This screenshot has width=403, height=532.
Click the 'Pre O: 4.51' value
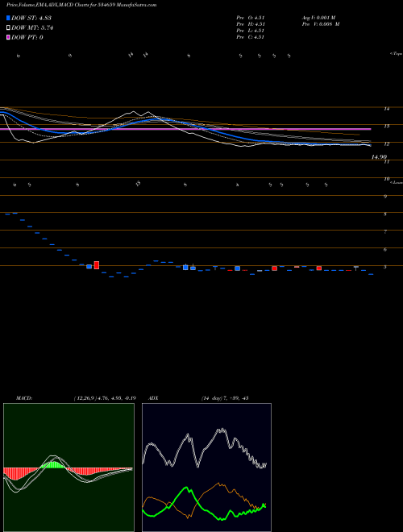coord(251,18)
